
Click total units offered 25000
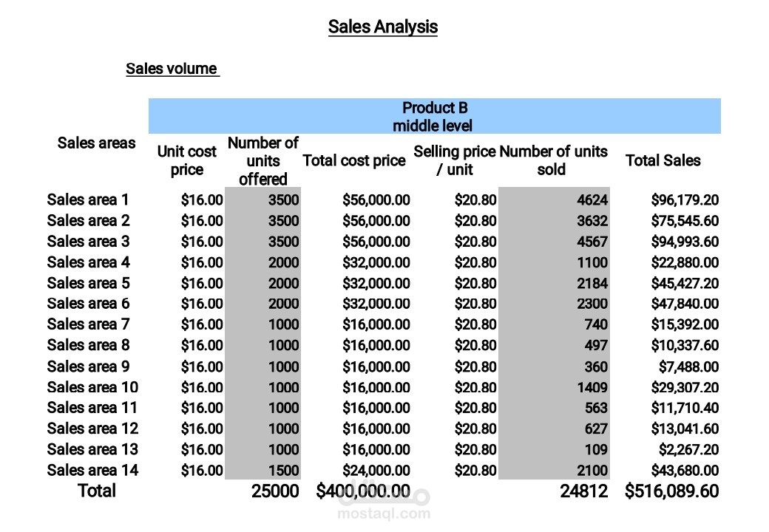(x=275, y=491)
